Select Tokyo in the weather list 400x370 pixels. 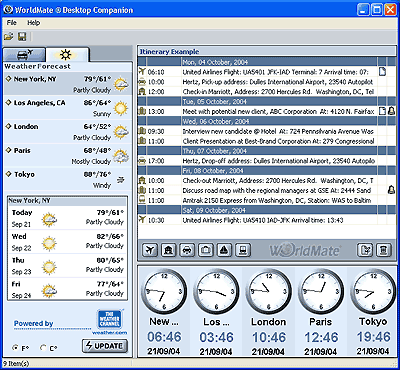pyautogui.click(x=68, y=179)
